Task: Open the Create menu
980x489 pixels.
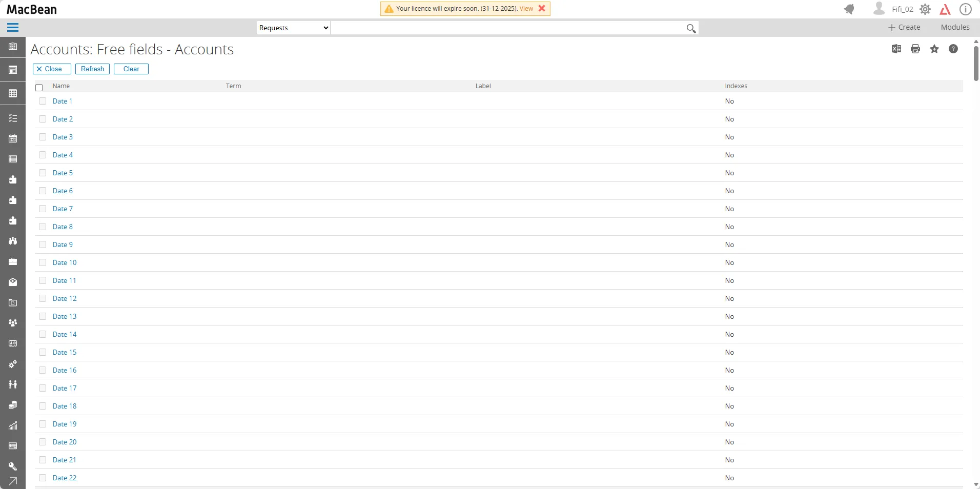Action: tap(904, 28)
